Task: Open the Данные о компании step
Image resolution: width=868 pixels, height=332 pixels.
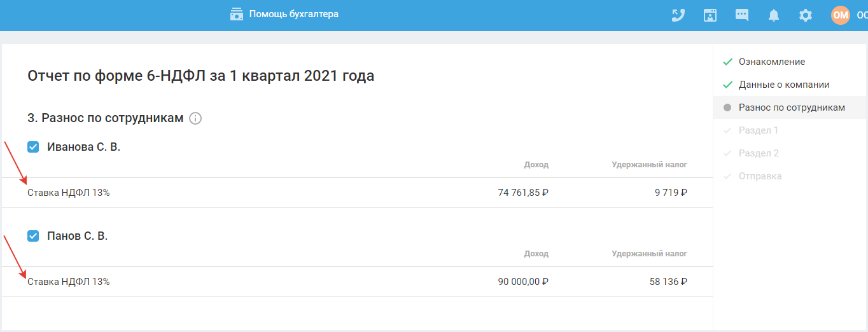Action: (783, 85)
